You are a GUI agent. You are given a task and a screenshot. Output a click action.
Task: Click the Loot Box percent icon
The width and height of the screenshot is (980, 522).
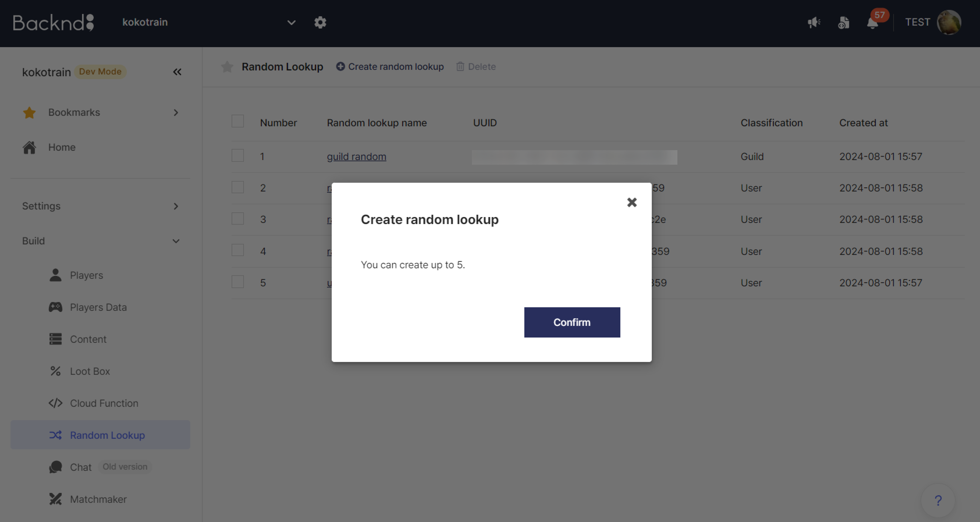(56, 371)
